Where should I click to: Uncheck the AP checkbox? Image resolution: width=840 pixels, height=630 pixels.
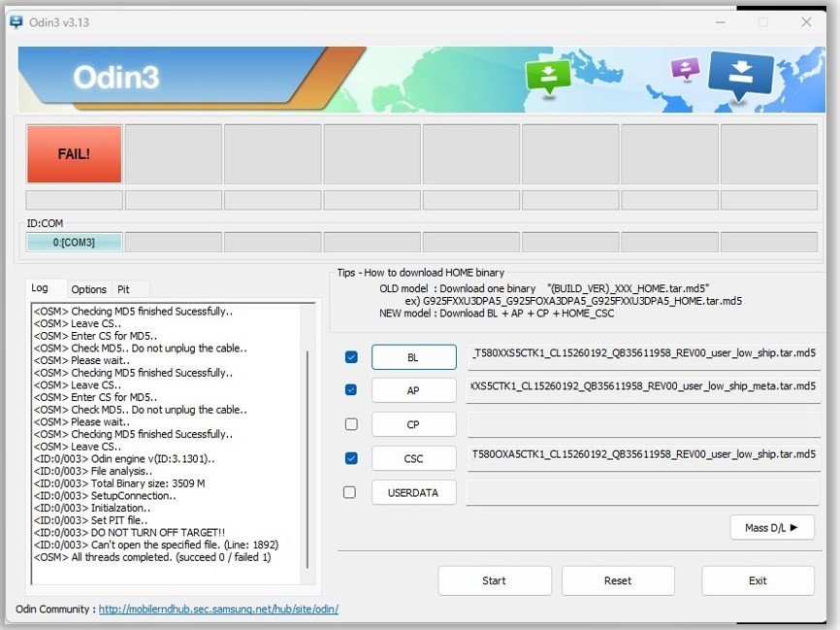tap(351, 390)
